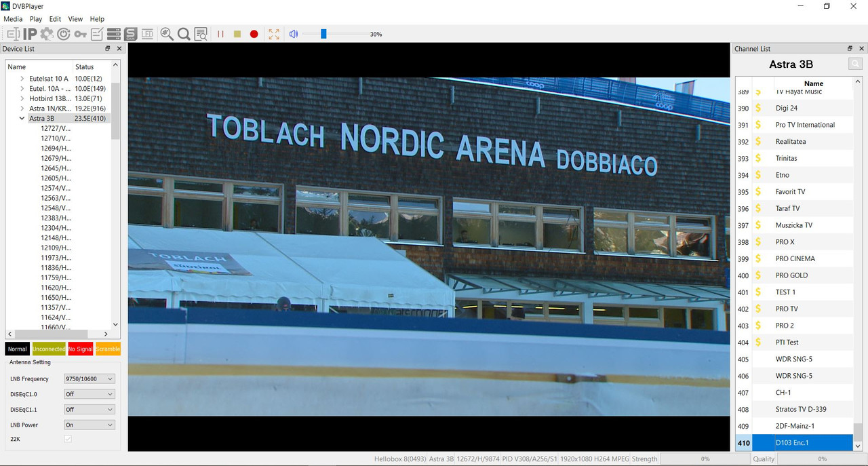The image size is (868, 466).
Task: Click the Status column header in Device List
Action: [x=92, y=66]
